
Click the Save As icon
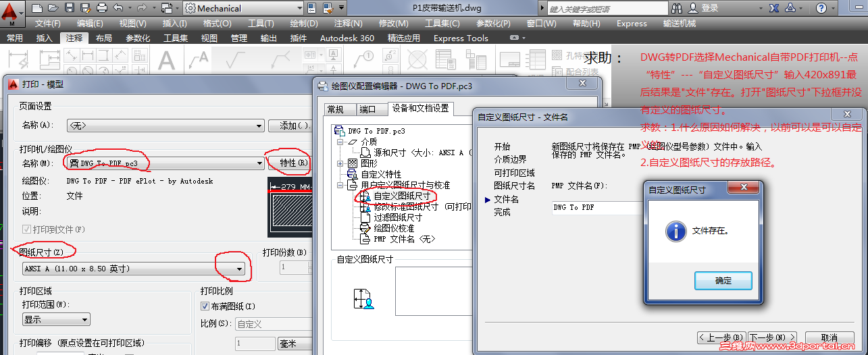point(85,8)
